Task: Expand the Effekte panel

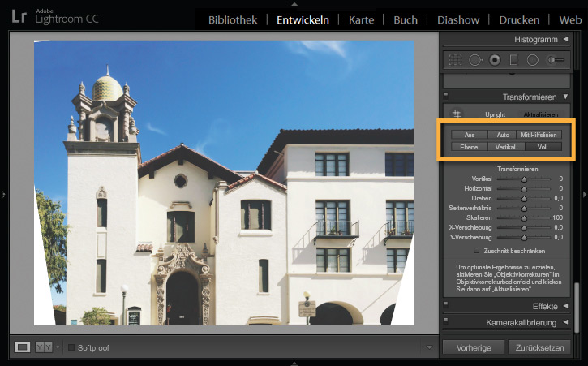Action: tap(565, 306)
